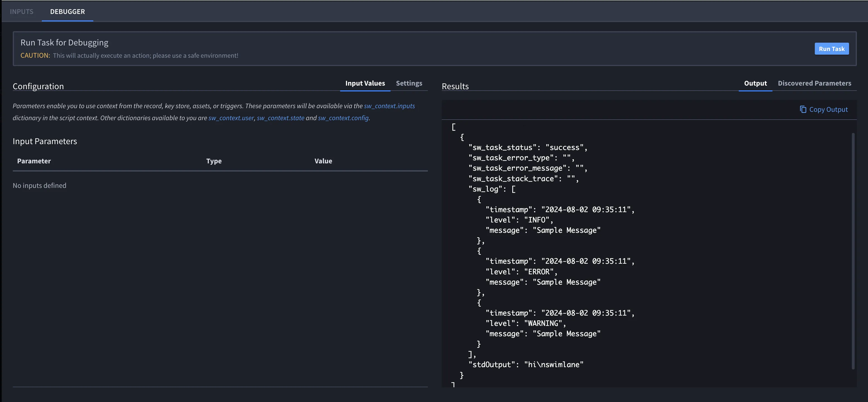This screenshot has height=402, width=868.
Task: Click the Value column header
Action: coord(323,161)
